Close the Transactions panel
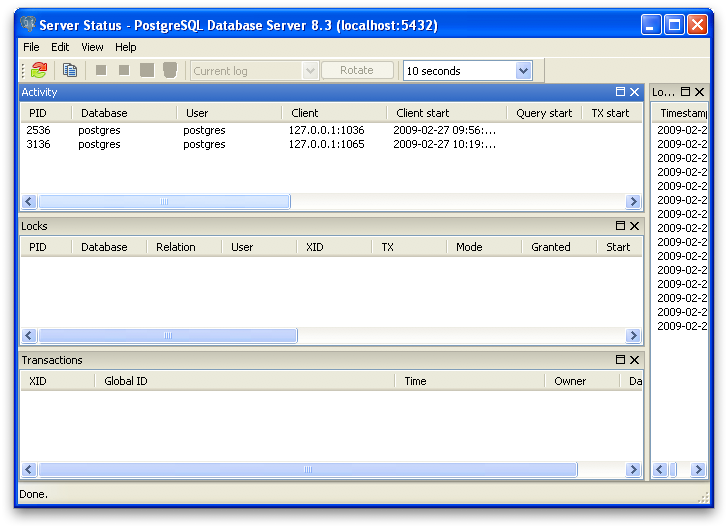 (634, 360)
